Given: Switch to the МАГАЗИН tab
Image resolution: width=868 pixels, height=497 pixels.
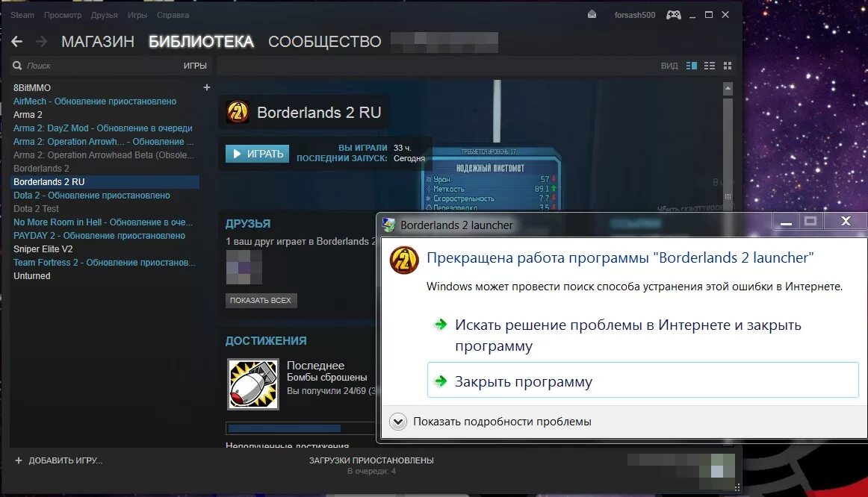Looking at the screenshot, I should coord(98,42).
